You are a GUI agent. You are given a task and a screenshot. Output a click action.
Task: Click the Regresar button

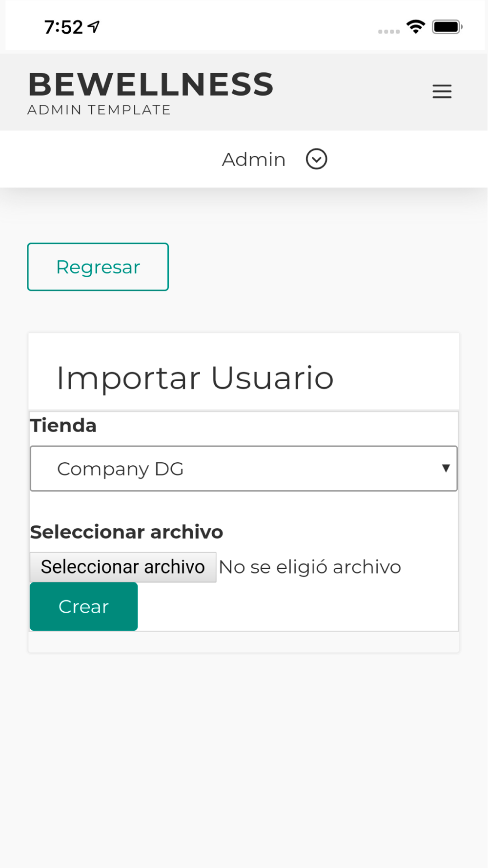pos(98,267)
